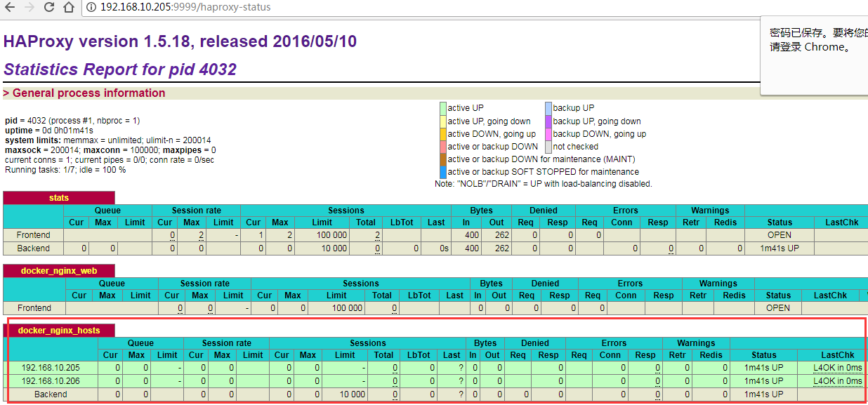Click the 'Session rate' header in docker_nginx_web table
The height and width of the screenshot is (405, 868).
click(205, 284)
